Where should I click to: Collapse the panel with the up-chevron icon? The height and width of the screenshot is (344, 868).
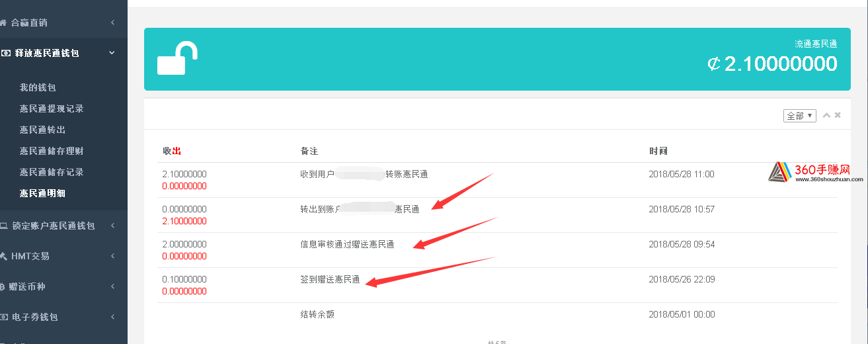(x=826, y=115)
